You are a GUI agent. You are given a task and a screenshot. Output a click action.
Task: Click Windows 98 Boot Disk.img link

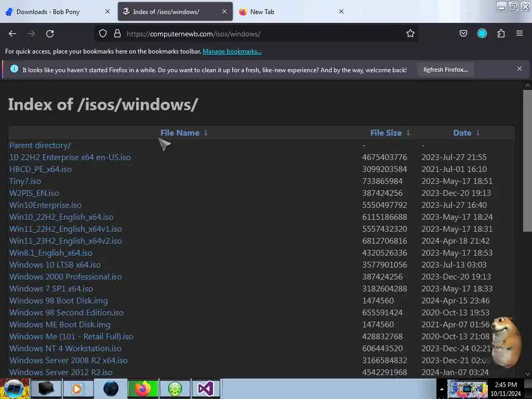click(x=58, y=301)
